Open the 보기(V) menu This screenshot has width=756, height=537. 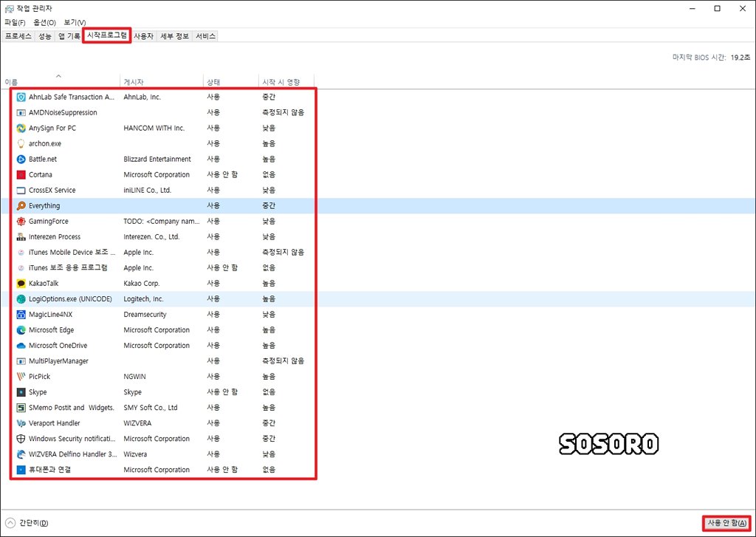coord(75,23)
